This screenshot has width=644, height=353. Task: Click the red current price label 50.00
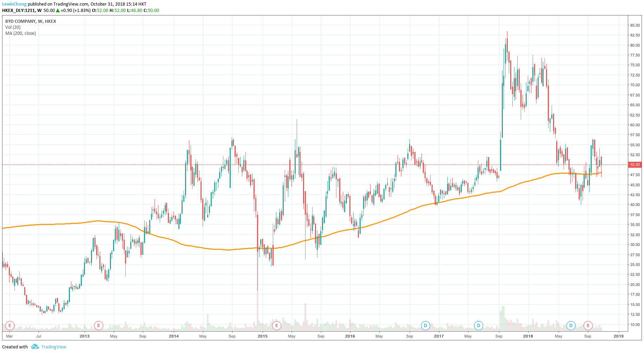coord(635,165)
